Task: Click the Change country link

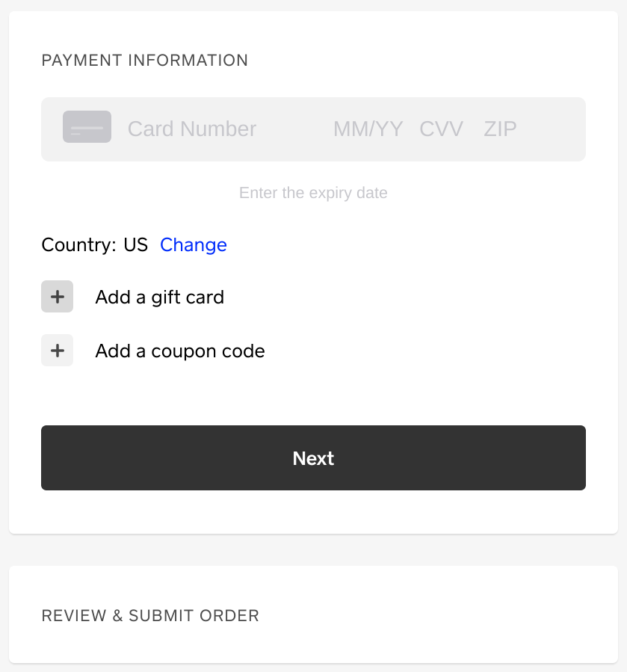Action: point(194,245)
